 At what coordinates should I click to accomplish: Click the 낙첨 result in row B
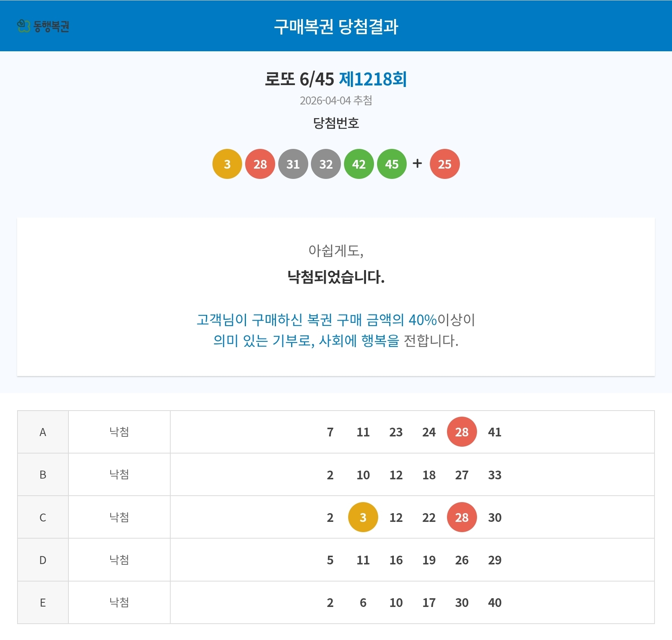pos(119,474)
